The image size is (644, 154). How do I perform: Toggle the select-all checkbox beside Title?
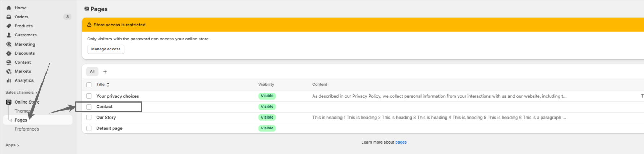pyautogui.click(x=89, y=85)
